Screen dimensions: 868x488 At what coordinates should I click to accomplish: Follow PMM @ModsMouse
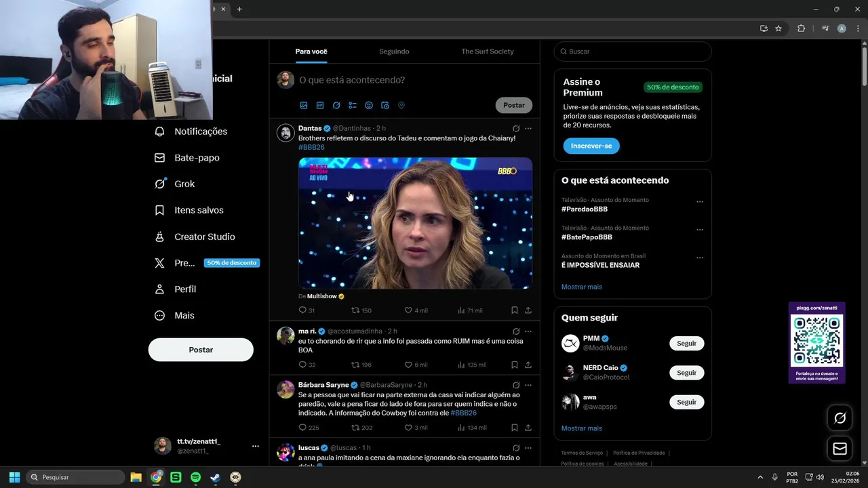[x=687, y=344]
